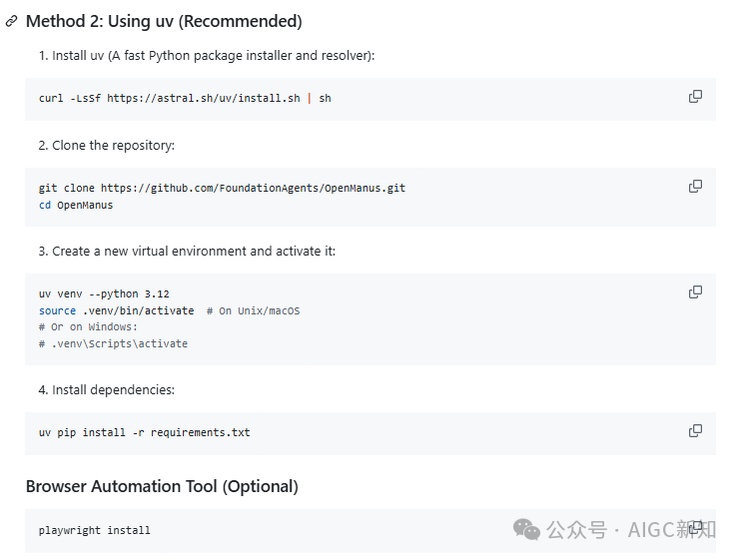Image resolution: width=741 pixels, height=560 pixels.
Task: Click the cd OpenManus code line
Action: (x=76, y=205)
